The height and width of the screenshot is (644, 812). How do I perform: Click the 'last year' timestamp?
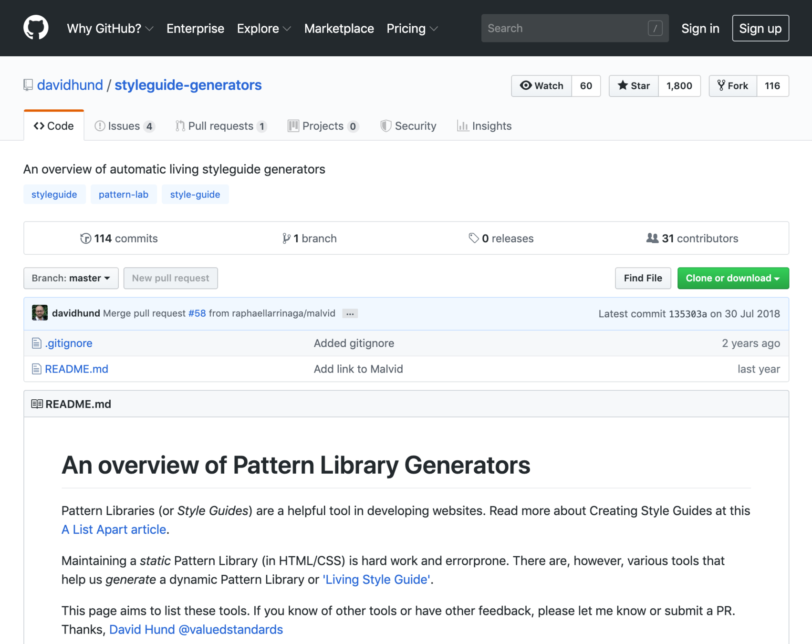[x=759, y=369]
